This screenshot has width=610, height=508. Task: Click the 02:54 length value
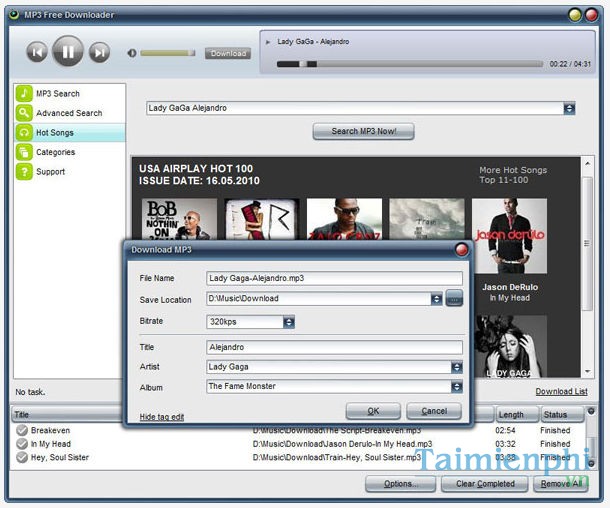pyautogui.click(x=505, y=431)
